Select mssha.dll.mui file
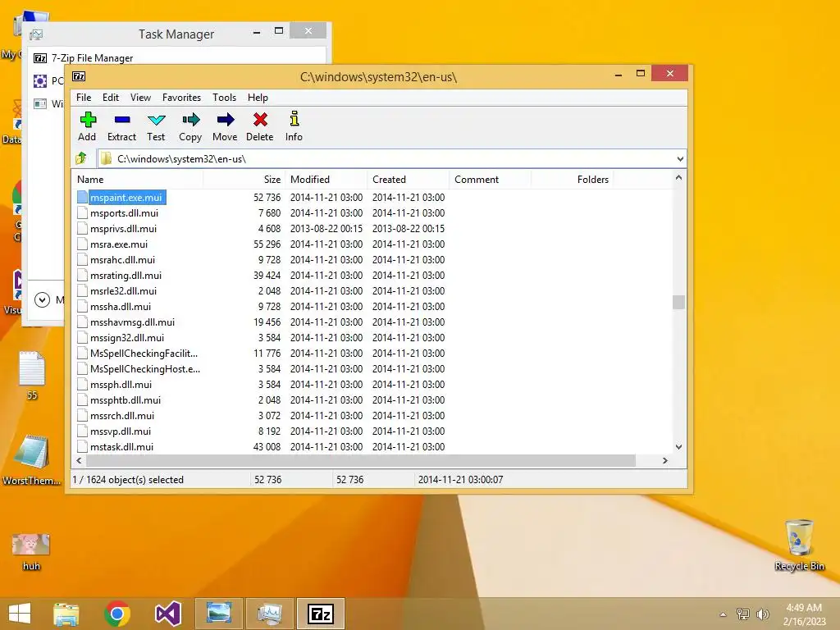Viewport: 840px width, 630px height. coord(121,307)
